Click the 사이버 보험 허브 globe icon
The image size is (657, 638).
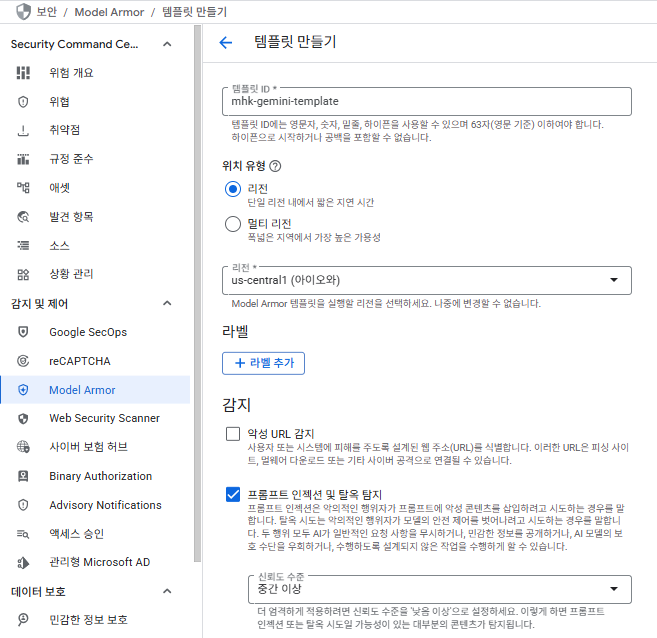[x=23, y=447]
